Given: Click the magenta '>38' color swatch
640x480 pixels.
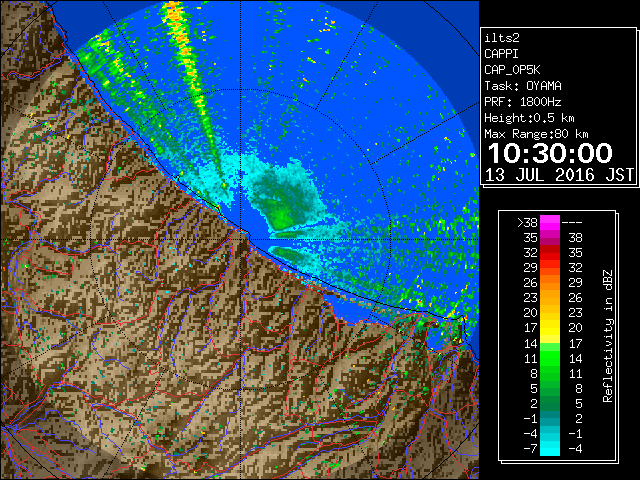Looking at the screenshot, I should (x=550, y=222).
